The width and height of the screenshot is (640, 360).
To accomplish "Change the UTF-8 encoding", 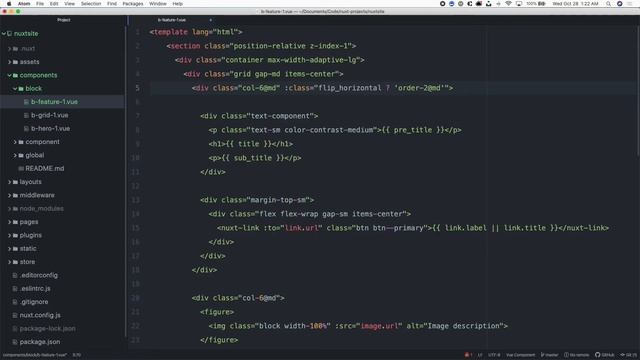I will point(494,355).
